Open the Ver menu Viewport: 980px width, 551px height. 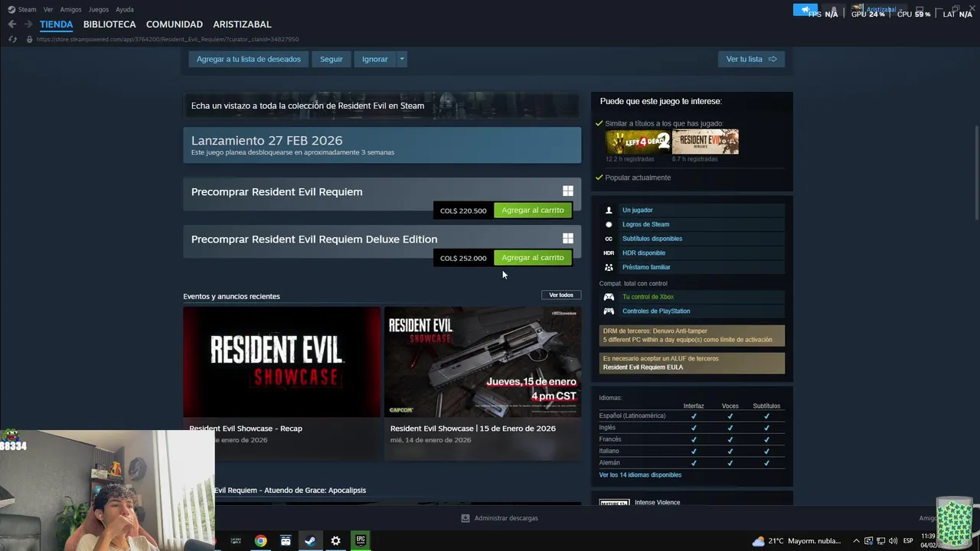click(x=48, y=9)
